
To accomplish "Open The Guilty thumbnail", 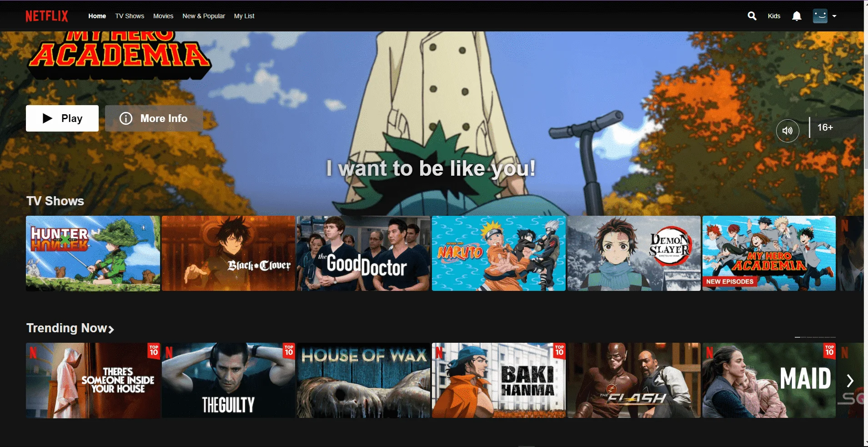I will click(228, 381).
